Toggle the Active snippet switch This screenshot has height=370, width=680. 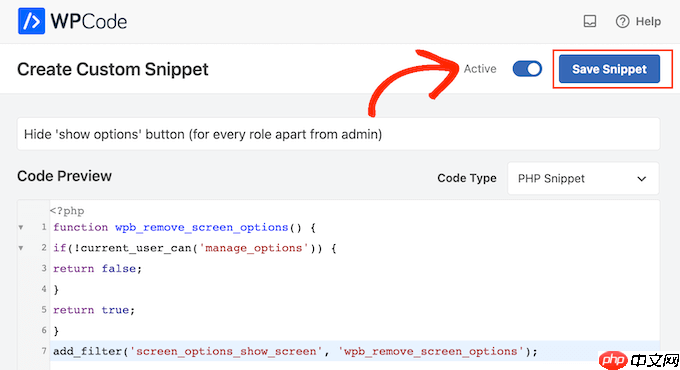point(527,69)
